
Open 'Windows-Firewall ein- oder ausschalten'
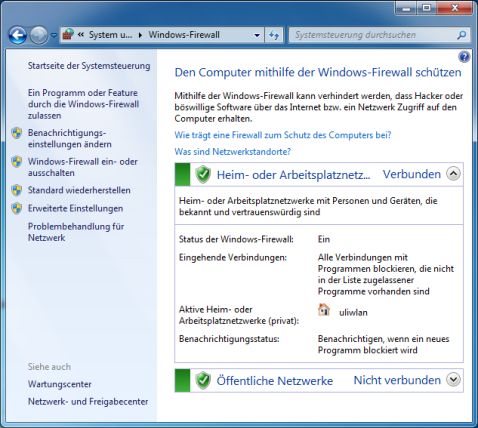[x=83, y=167]
